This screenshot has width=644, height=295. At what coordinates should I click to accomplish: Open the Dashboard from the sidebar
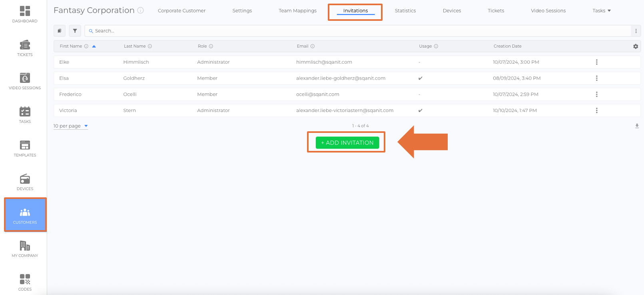(25, 14)
